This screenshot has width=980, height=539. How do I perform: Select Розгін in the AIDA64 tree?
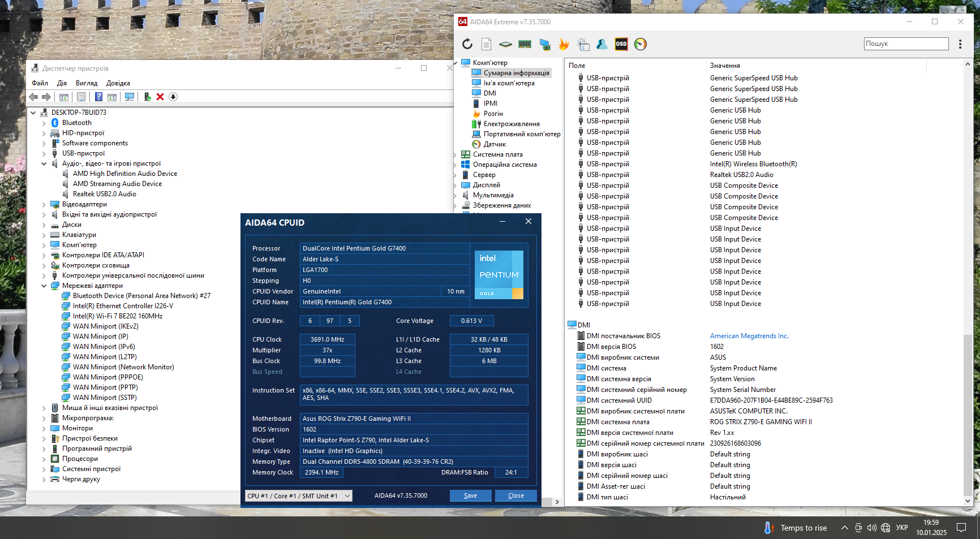493,114
